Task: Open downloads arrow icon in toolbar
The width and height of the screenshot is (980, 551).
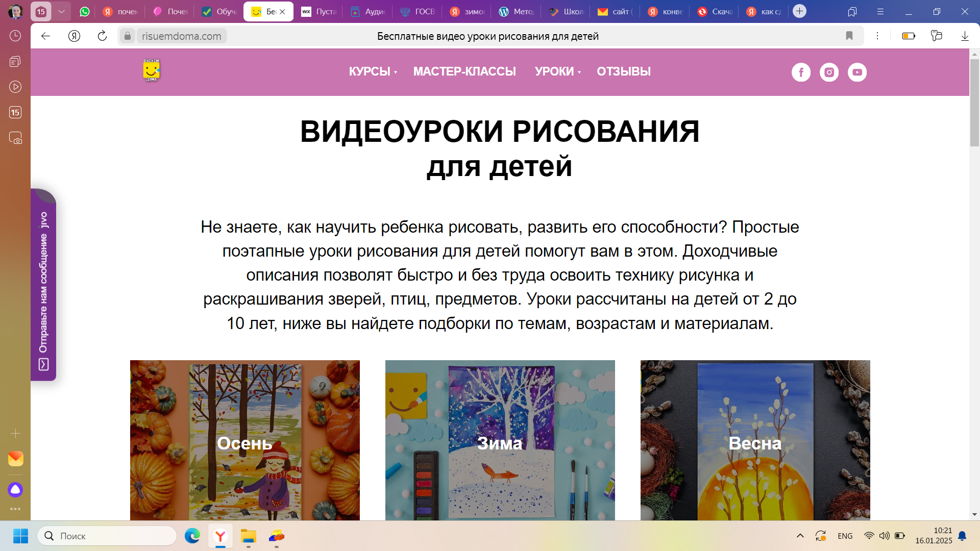Action: [965, 36]
